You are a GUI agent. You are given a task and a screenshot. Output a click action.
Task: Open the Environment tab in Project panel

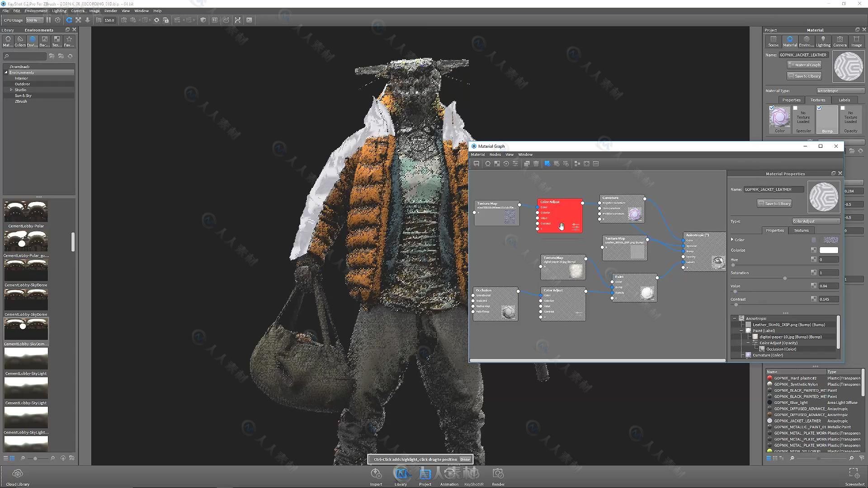click(807, 41)
